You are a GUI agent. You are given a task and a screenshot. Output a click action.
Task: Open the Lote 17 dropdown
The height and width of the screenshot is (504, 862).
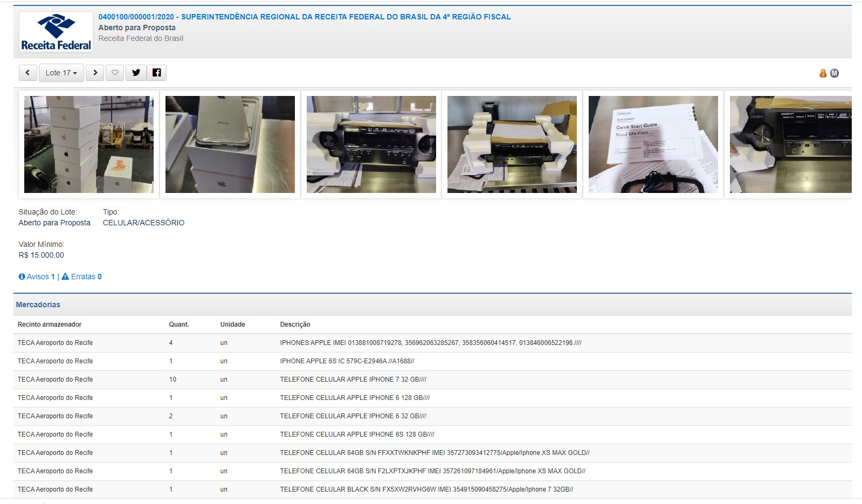click(61, 73)
